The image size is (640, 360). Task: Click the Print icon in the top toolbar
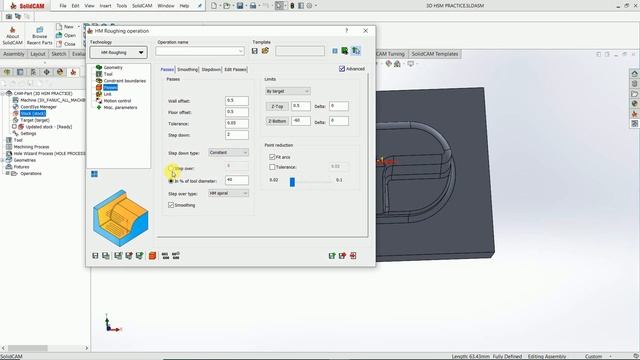(253, 6)
